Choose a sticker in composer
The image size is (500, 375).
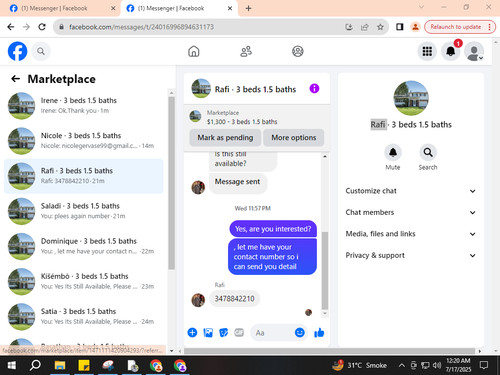(223, 332)
